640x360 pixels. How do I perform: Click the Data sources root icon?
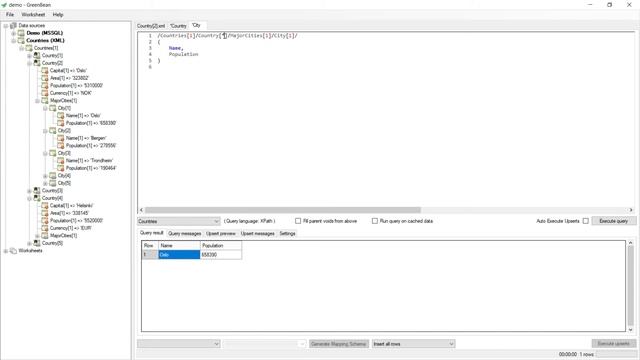(x=13, y=26)
